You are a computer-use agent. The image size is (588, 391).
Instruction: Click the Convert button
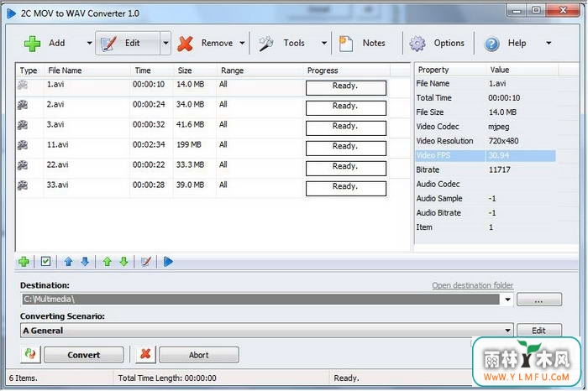coord(84,355)
